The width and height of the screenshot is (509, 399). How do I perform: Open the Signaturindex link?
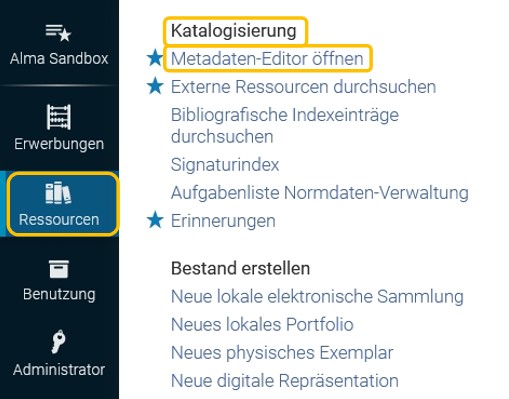pyautogui.click(x=225, y=165)
